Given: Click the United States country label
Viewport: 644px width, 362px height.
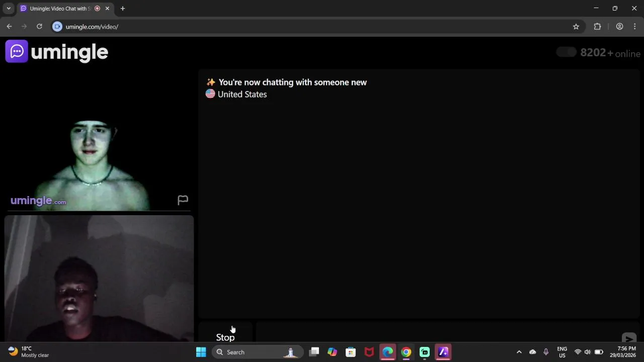Looking at the screenshot, I should [x=243, y=94].
